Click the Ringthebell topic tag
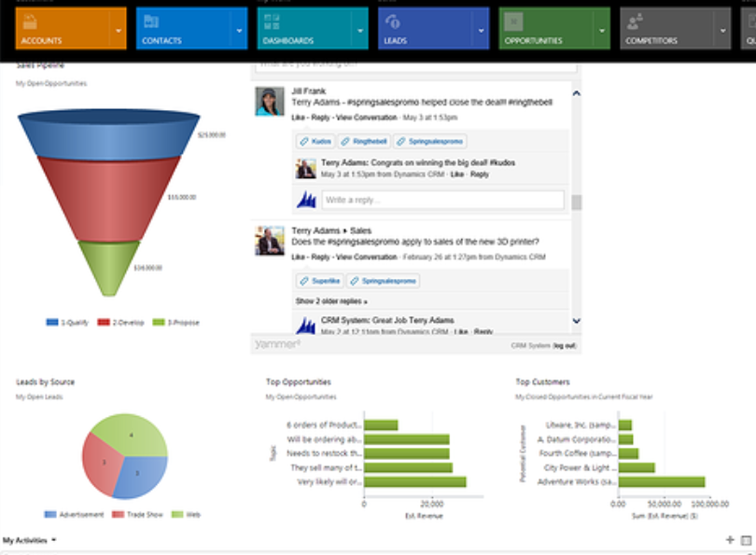Screen dimensions: 756x555 click(364, 141)
